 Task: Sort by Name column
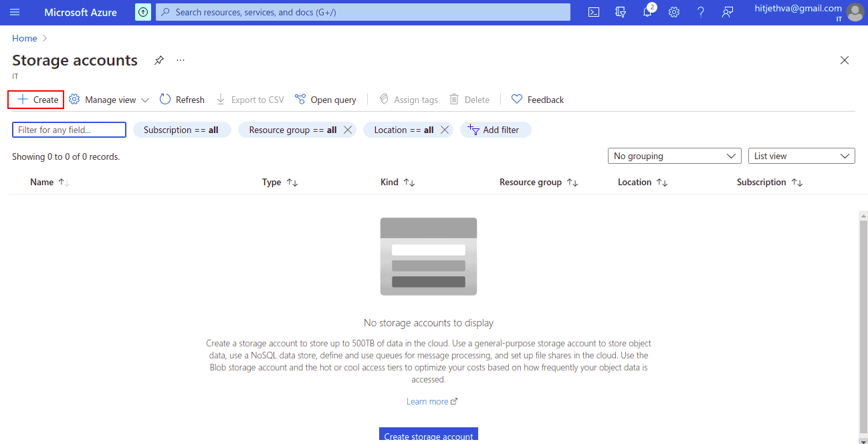pyautogui.click(x=50, y=182)
